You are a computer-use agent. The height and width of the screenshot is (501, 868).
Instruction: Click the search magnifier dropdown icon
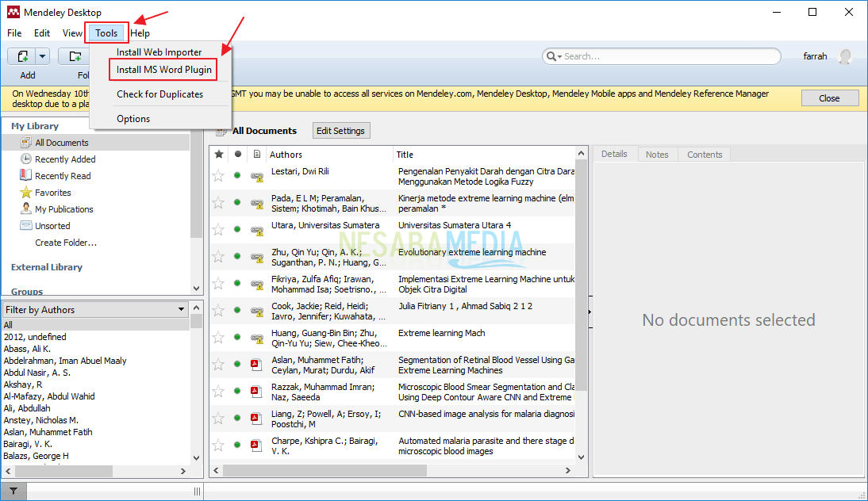coord(554,56)
